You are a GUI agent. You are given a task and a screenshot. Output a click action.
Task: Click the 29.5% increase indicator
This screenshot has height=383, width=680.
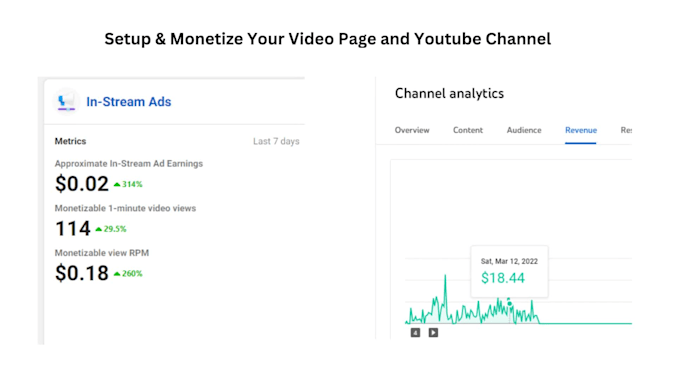pyautogui.click(x=111, y=229)
